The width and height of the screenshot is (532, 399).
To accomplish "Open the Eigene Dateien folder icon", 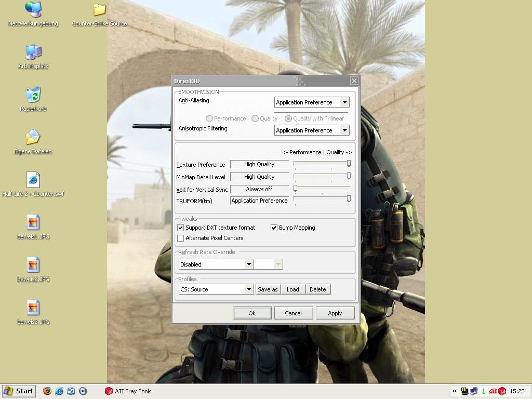I will (x=33, y=142).
